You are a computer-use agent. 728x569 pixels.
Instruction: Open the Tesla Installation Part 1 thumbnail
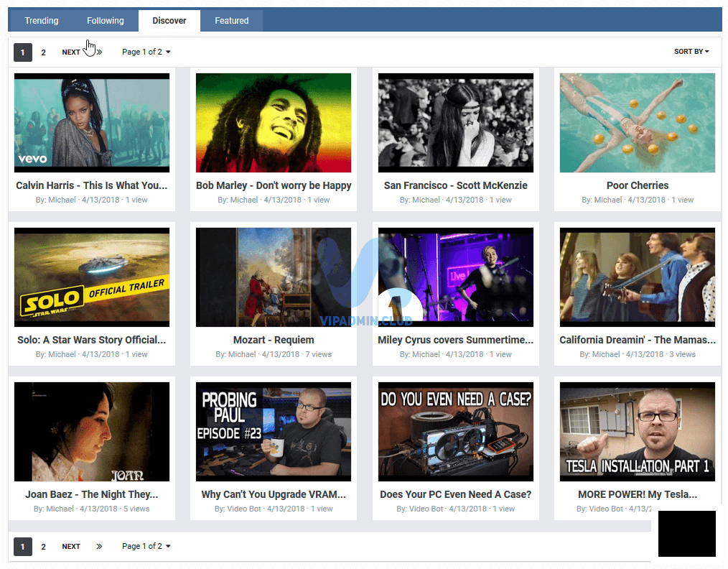point(638,432)
